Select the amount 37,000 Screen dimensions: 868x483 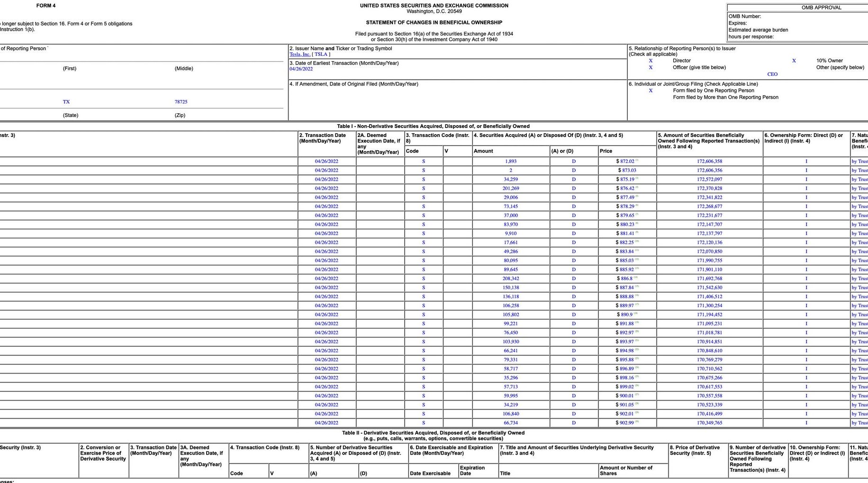(511, 216)
